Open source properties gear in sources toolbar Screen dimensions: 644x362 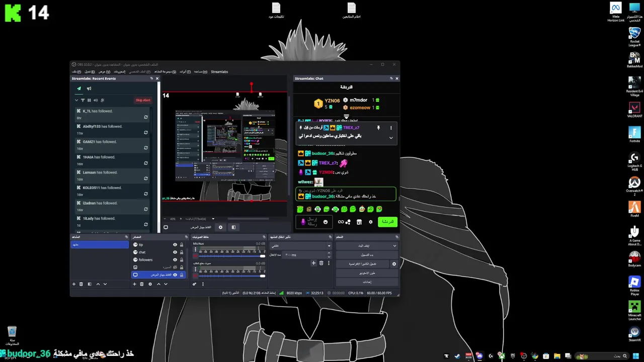pyautogui.click(x=150, y=284)
